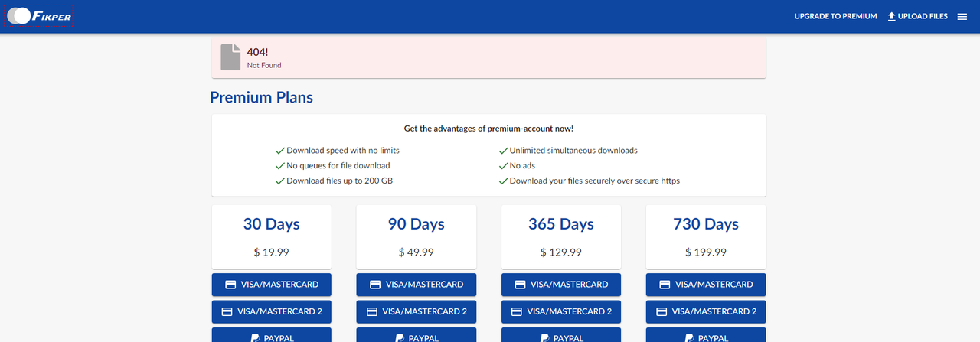The image size is (980, 342).
Task: Select the 30 Days $19.99 plan card
Action: tap(272, 236)
